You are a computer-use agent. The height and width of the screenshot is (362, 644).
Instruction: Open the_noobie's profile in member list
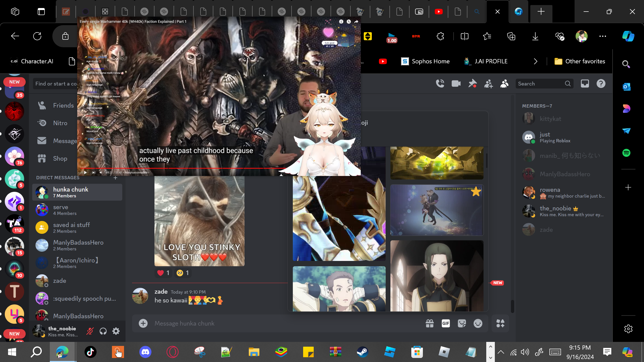pos(564,211)
